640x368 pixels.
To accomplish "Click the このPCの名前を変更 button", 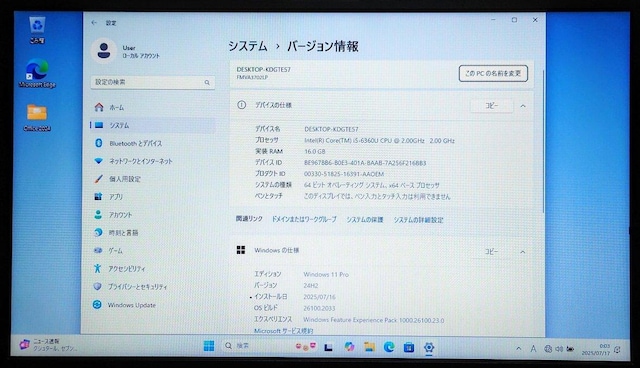I will click(x=493, y=73).
